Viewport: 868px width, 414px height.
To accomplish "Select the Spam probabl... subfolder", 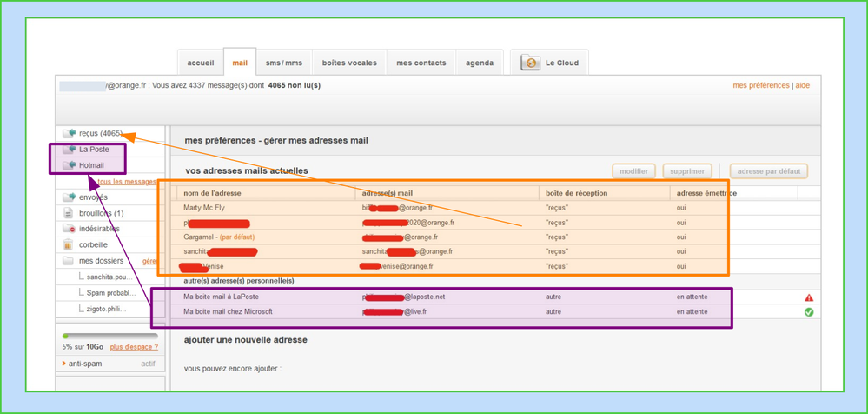I will click(x=110, y=293).
